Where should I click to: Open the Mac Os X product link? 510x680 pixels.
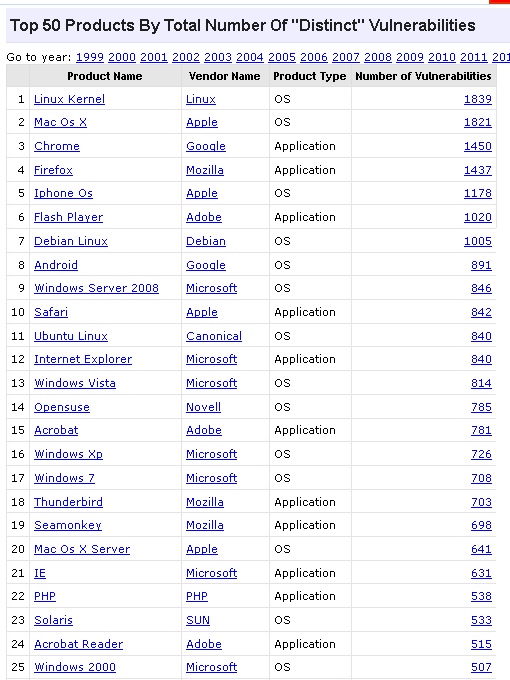pyautogui.click(x=60, y=122)
